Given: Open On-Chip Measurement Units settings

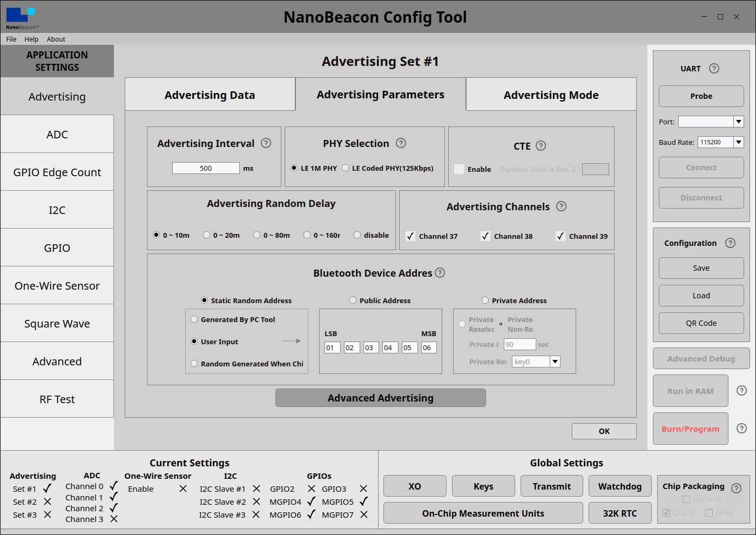Looking at the screenshot, I should click(x=483, y=513).
